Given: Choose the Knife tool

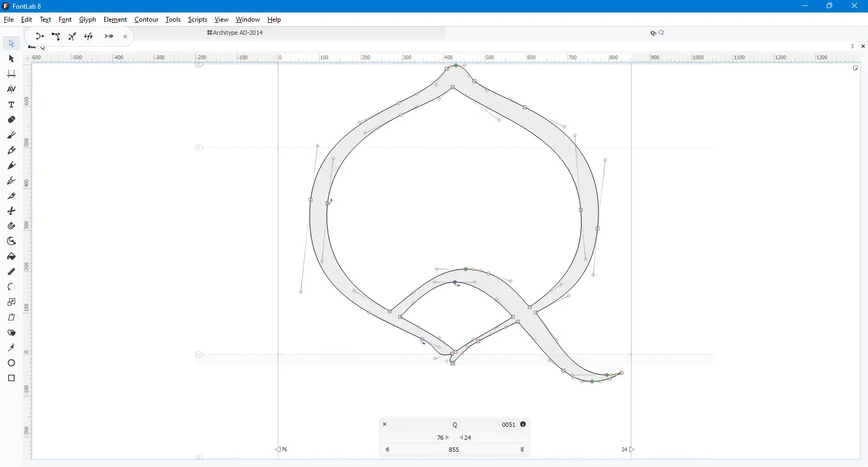Looking at the screenshot, I should 11,195.
